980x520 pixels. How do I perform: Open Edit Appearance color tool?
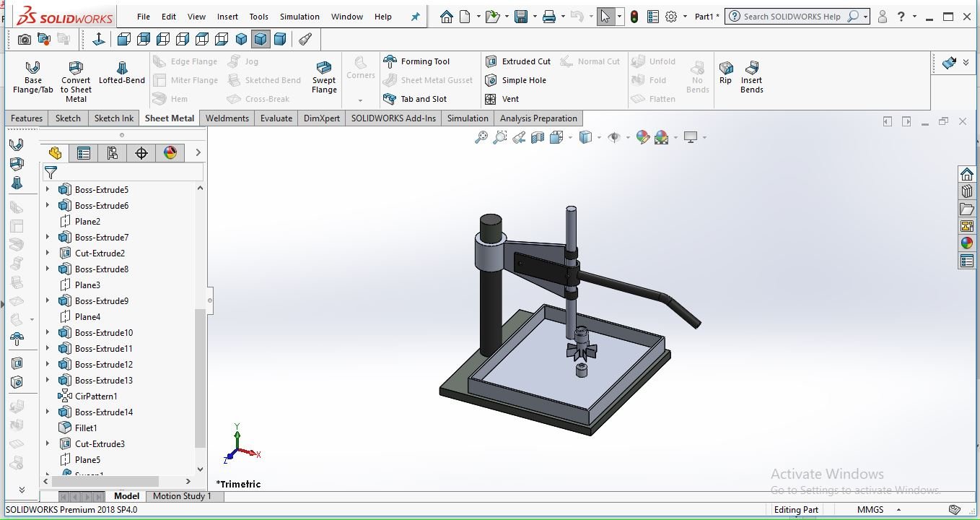[x=642, y=137]
